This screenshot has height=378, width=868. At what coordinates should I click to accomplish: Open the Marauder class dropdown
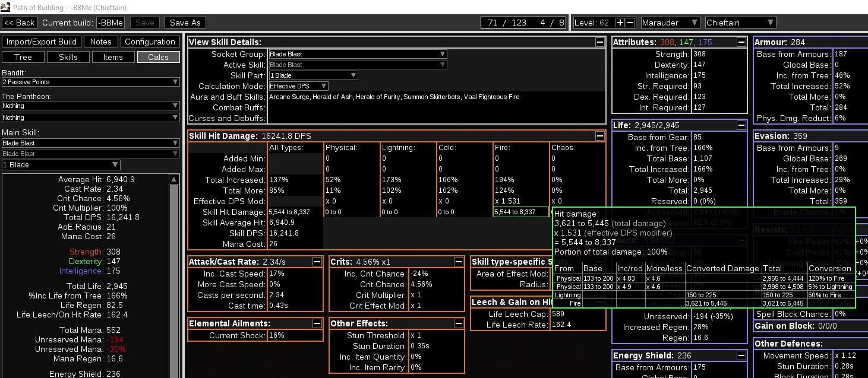[670, 23]
